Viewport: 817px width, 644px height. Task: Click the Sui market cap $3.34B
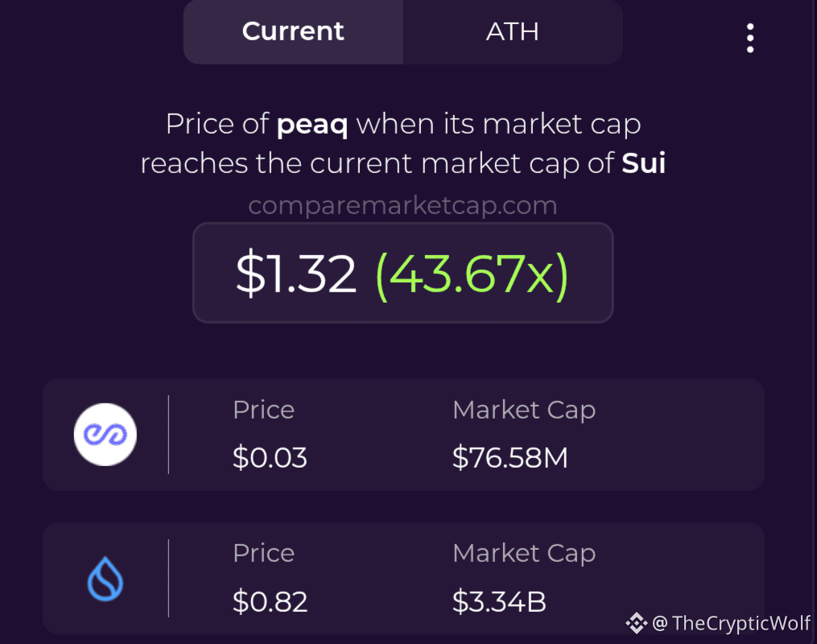tap(499, 601)
